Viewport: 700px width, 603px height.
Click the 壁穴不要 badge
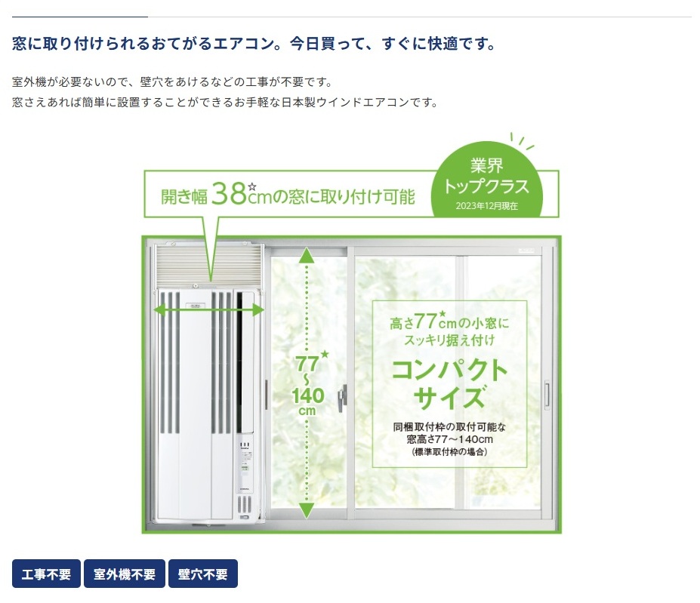click(x=203, y=574)
